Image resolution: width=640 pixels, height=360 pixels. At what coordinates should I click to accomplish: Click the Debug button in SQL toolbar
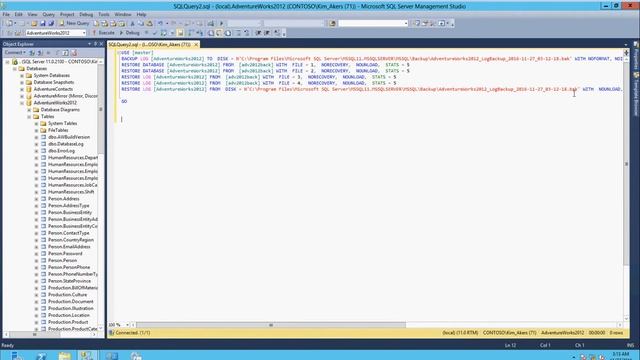tap(129, 33)
